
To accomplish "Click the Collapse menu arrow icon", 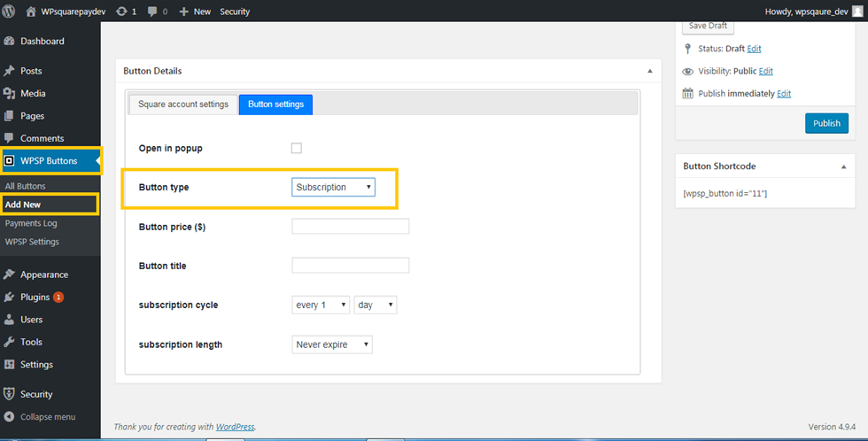I will click(x=9, y=417).
